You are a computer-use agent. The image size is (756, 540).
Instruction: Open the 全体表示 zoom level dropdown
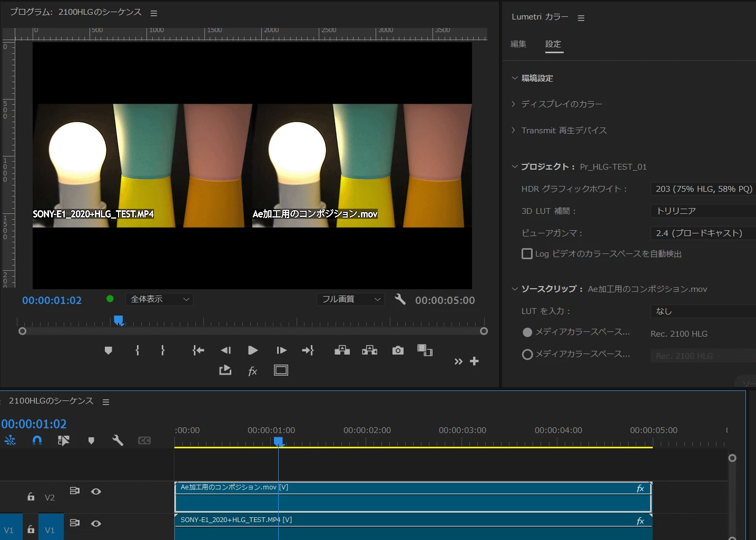coord(159,299)
